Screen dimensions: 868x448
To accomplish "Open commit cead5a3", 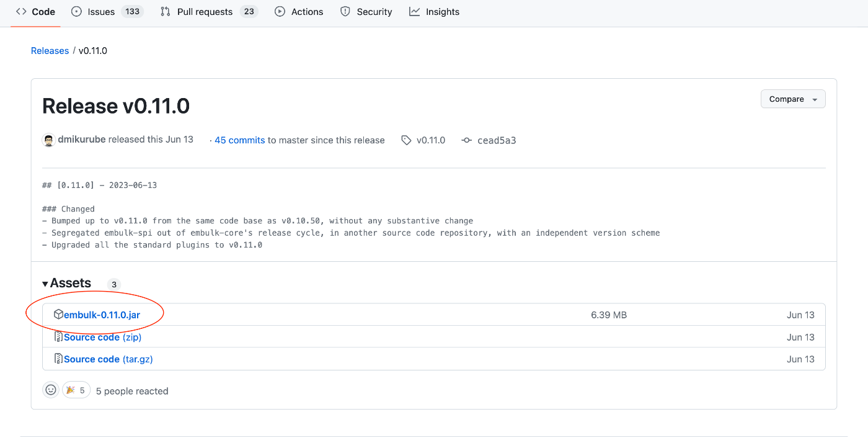I will (x=497, y=140).
